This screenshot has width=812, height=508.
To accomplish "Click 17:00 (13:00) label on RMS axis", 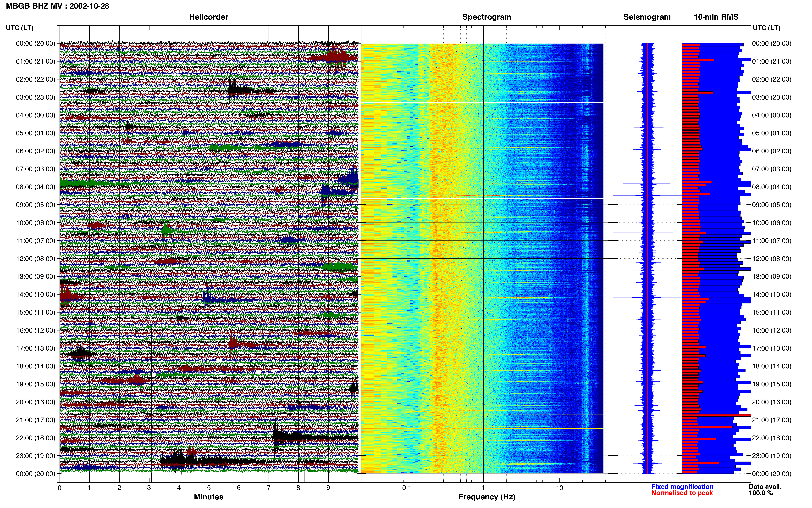I will [x=772, y=348].
